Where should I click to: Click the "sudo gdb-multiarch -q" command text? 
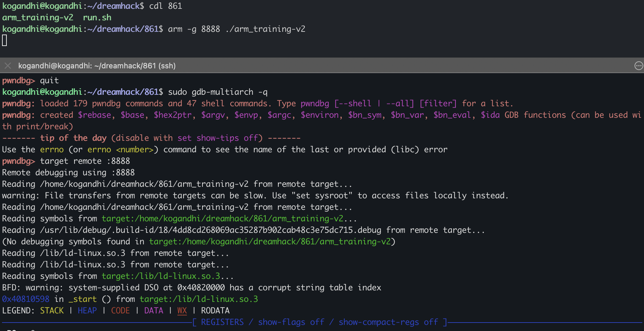[x=217, y=92]
